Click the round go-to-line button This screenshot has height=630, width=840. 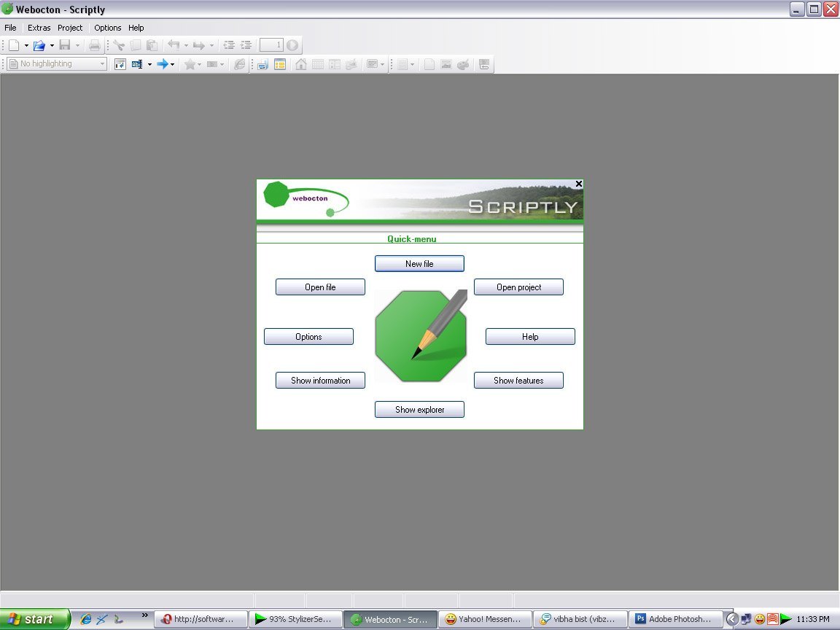[x=292, y=45]
